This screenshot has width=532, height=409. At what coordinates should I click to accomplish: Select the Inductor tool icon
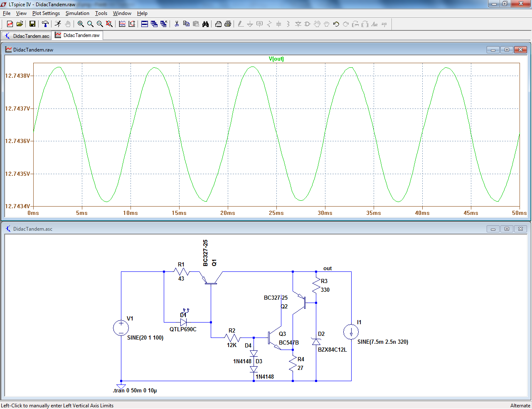pyautogui.click(x=288, y=24)
